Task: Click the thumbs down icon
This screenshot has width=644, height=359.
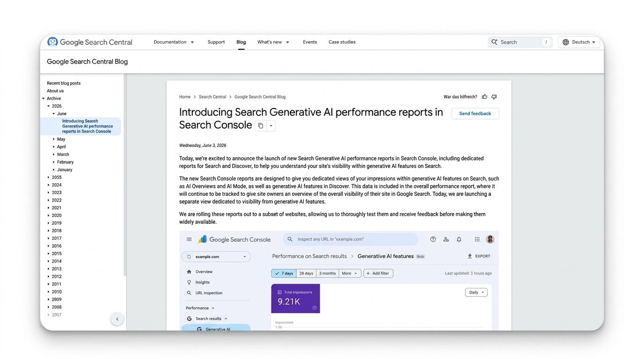Action: 494,97
